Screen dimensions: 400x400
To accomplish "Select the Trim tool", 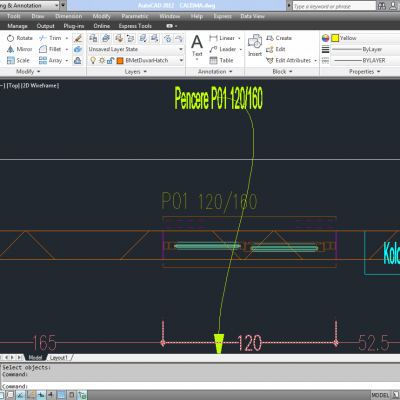I will 50,38.
